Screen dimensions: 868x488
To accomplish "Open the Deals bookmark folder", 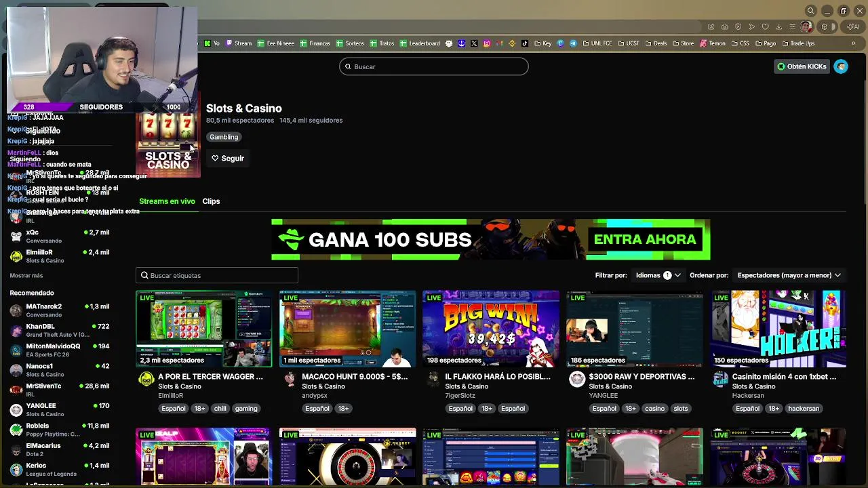I will 655,43.
